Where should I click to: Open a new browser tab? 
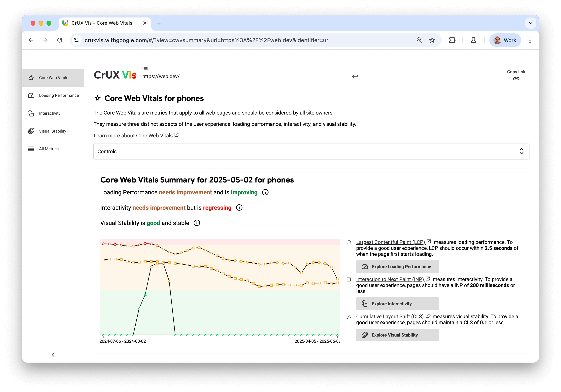(x=159, y=23)
